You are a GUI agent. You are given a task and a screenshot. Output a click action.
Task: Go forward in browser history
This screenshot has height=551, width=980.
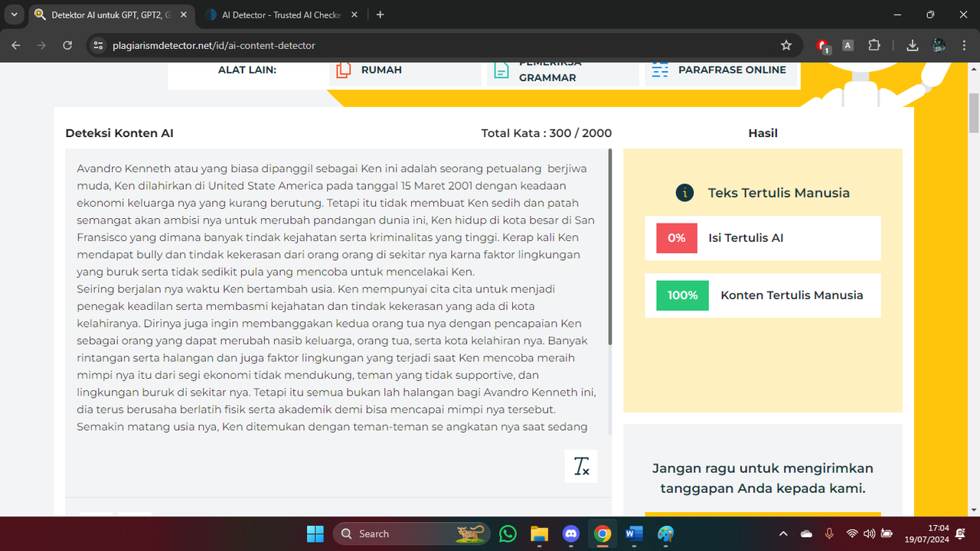coord(41,45)
